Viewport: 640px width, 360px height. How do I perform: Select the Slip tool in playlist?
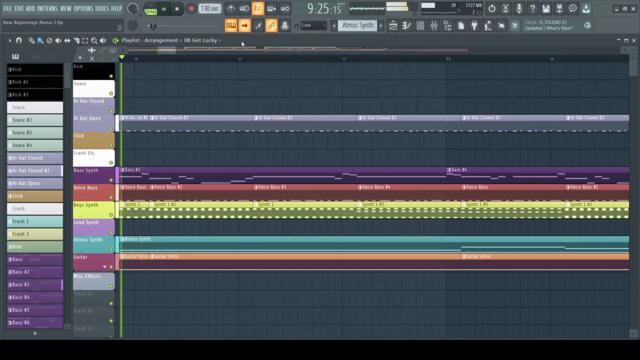67,40
